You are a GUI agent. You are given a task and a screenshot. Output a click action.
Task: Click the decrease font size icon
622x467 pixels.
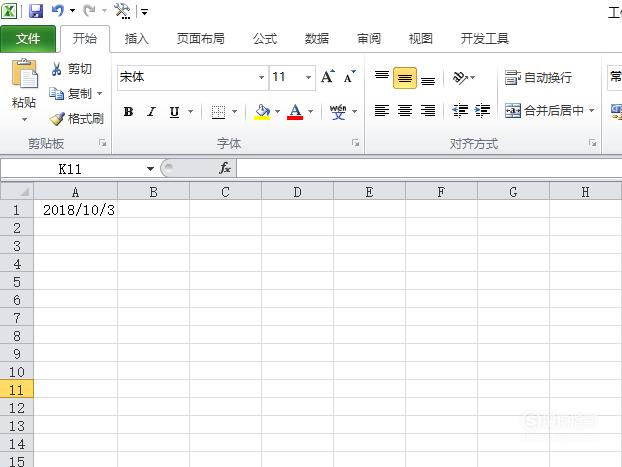(x=349, y=77)
